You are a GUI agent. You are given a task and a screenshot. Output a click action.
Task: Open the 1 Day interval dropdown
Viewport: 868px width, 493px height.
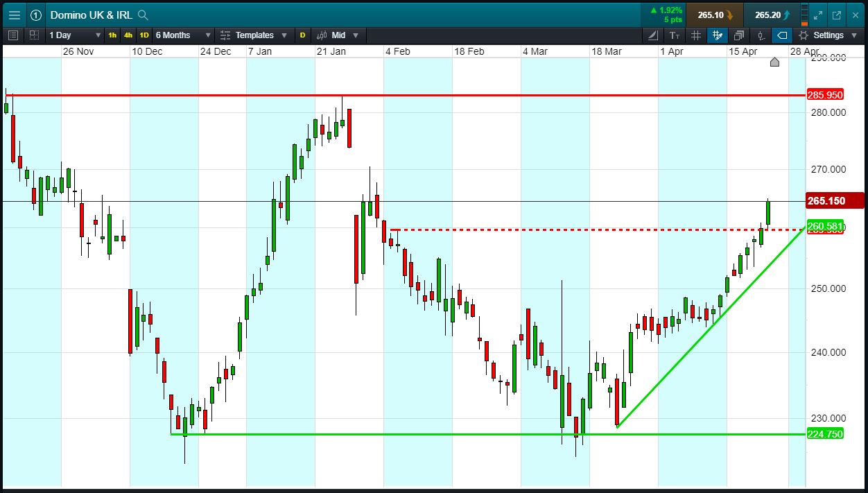(x=74, y=35)
